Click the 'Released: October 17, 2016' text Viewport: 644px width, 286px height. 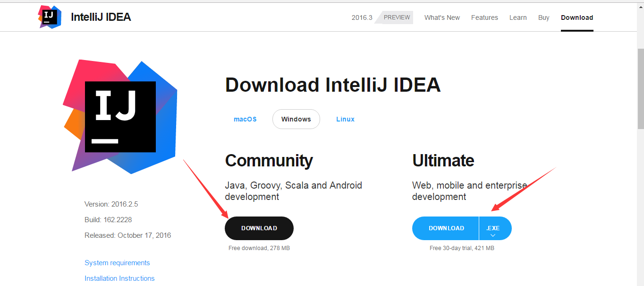click(x=127, y=235)
